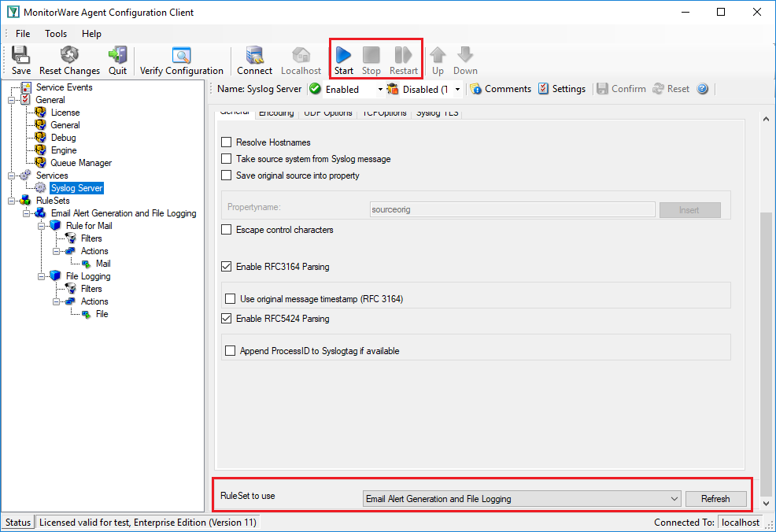Click the Confirm button
The width and height of the screenshot is (776, 532).
(x=622, y=89)
